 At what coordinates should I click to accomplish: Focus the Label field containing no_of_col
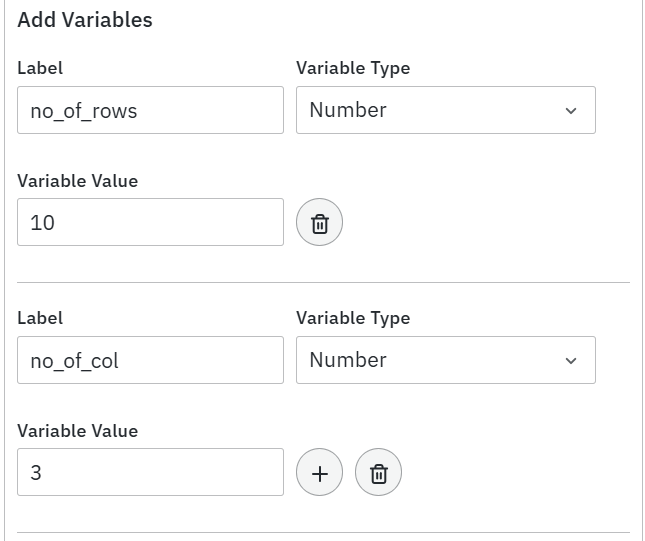(x=150, y=360)
